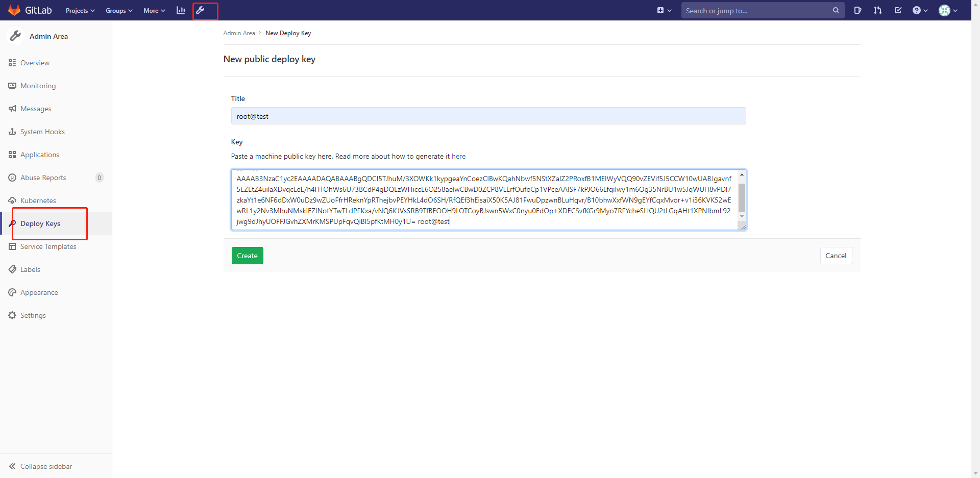Click the Title input field
This screenshot has width=980, height=478.
[x=488, y=116]
